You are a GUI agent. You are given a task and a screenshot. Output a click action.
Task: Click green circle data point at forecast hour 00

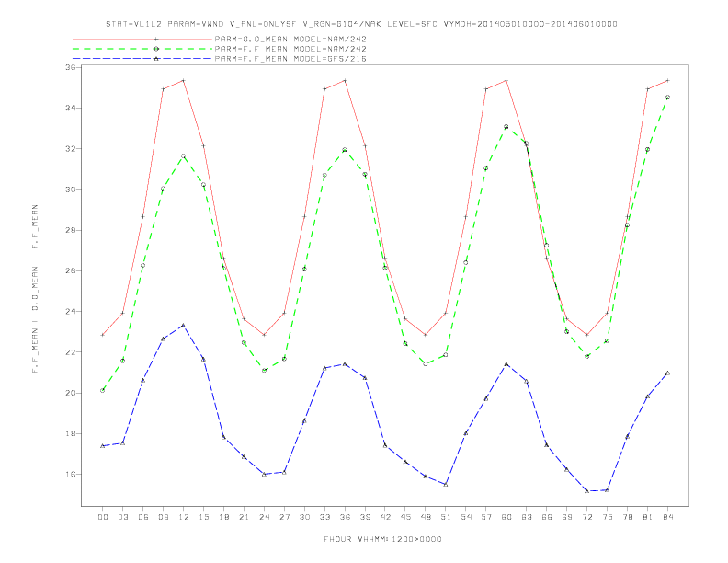click(103, 390)
